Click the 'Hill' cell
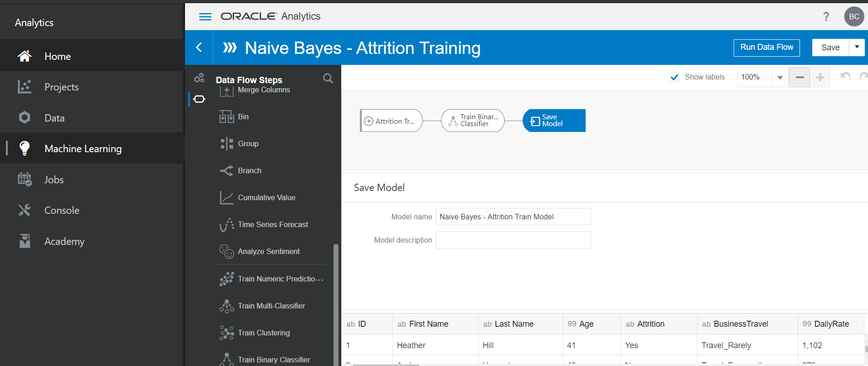 coord(520,345)
